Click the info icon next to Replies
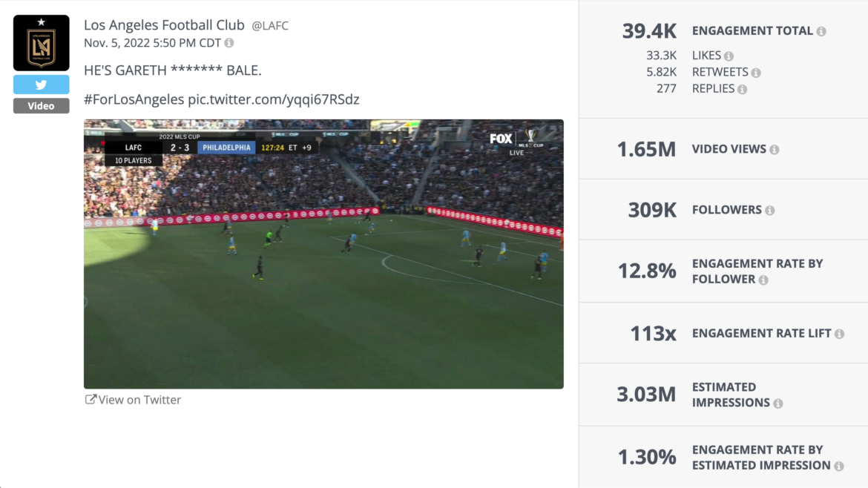868x488 pixels. tap(742, 89)
